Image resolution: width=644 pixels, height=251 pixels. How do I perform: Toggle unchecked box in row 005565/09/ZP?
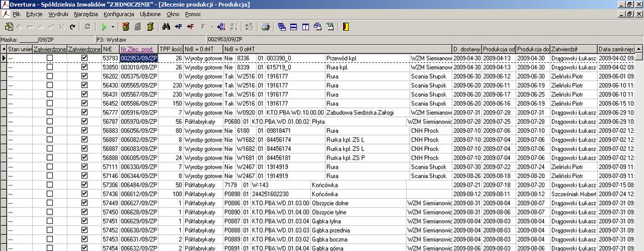pos(50,86)
